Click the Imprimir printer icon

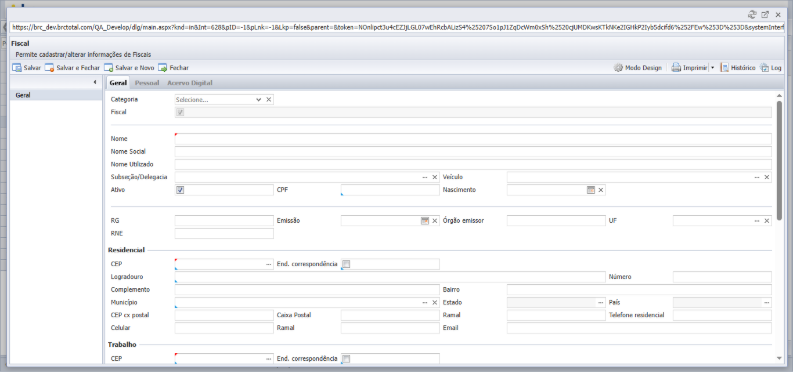tap(676, 68)
